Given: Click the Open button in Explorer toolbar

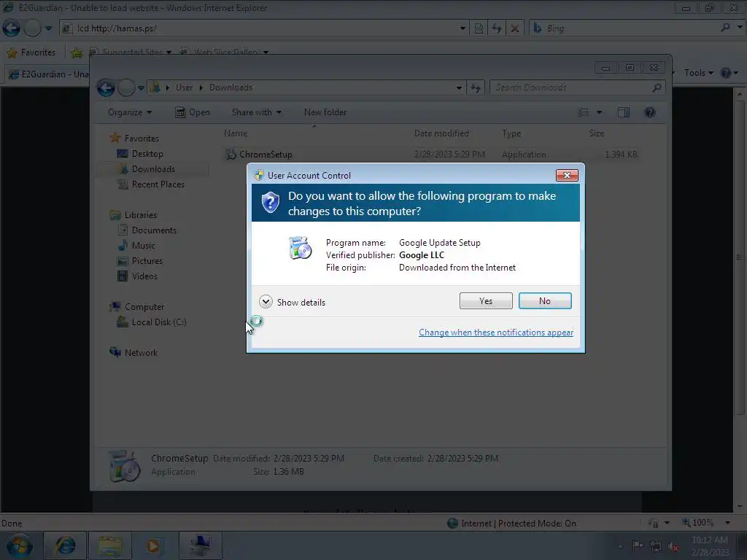Looking at the screenshot, I should (193, 112).
